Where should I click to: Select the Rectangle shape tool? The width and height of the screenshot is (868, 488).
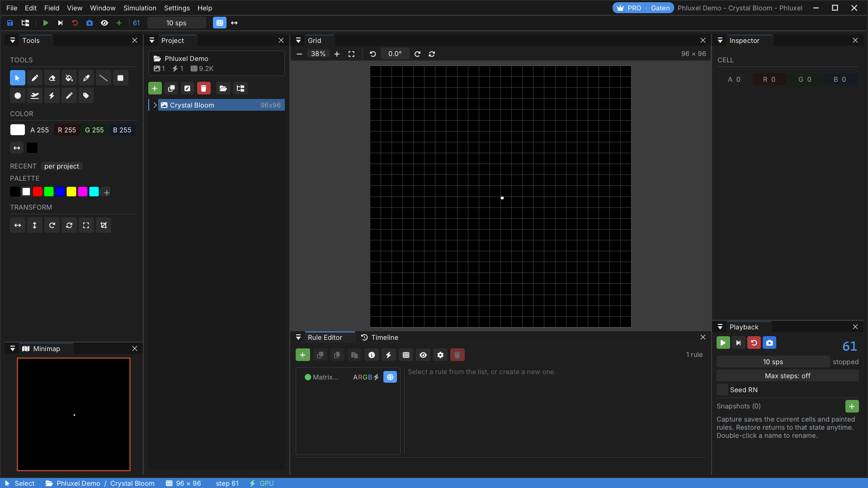tap(121, 78)
